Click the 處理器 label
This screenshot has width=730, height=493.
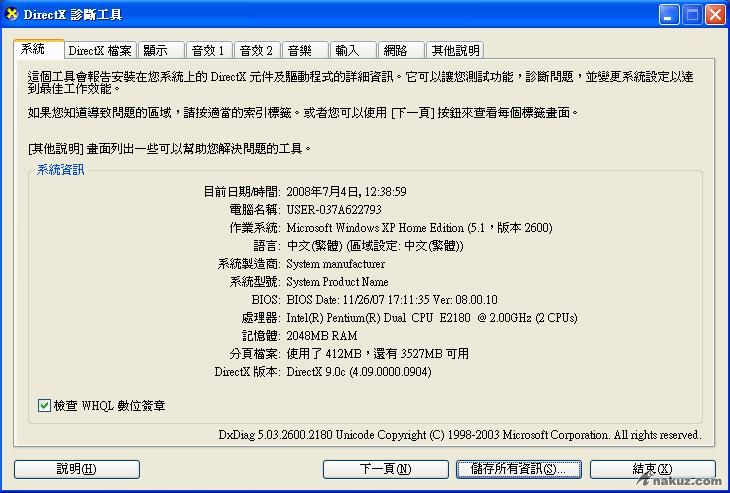point(261,318)
